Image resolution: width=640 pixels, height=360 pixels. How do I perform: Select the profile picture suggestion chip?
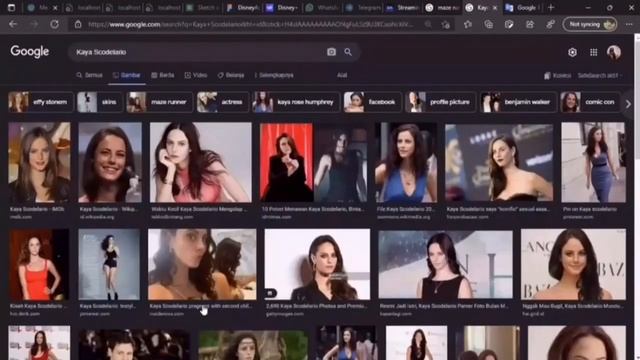441,102
